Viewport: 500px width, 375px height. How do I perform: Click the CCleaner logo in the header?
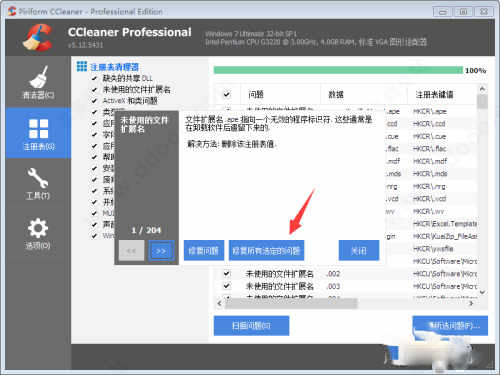point(37,37)
